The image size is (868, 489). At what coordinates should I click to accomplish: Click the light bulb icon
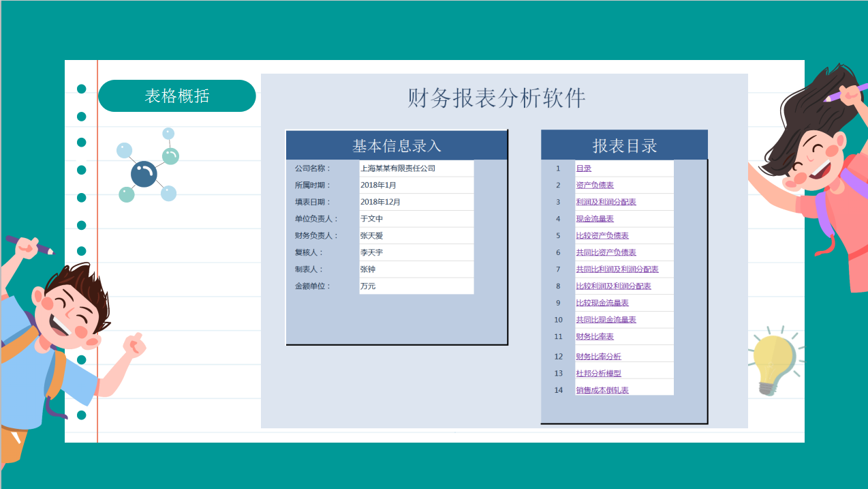click(x=776, y=361)
